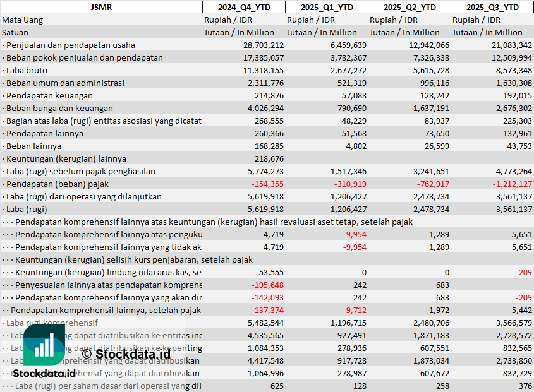
Task: Click the red value -762,917
Action: coord(433,184)
